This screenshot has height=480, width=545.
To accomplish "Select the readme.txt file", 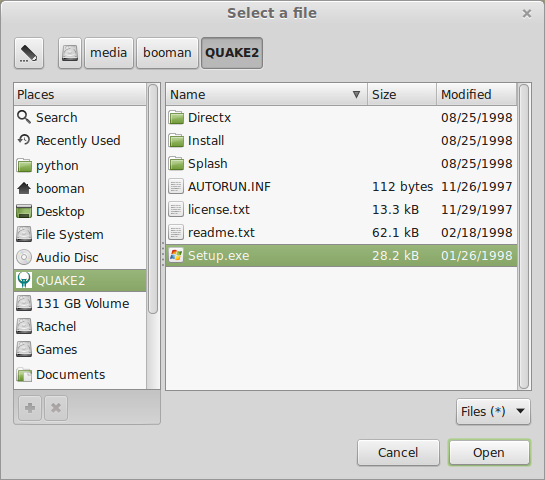I will [x=342, y=232].
